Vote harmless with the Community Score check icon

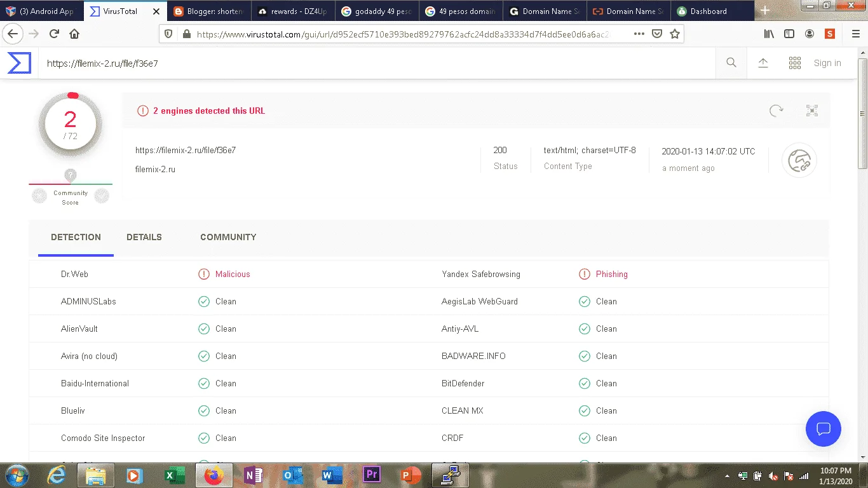[102, 197]
